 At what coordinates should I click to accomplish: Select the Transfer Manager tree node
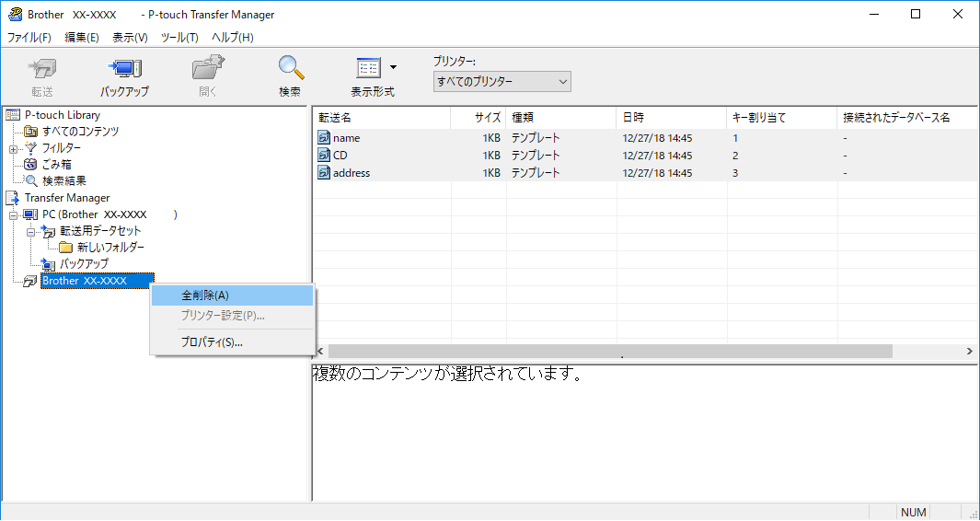67,198
